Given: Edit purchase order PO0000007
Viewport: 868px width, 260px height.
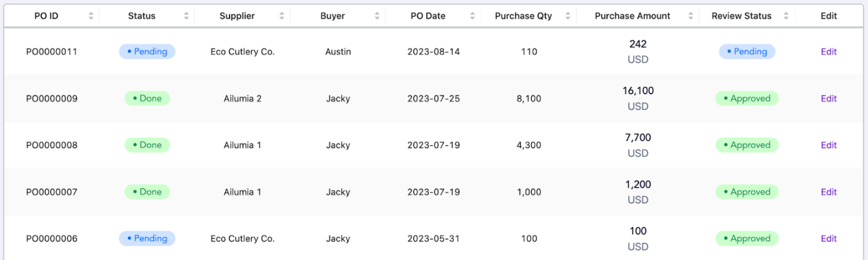Looking at the screenshot, I should [829, 192].
